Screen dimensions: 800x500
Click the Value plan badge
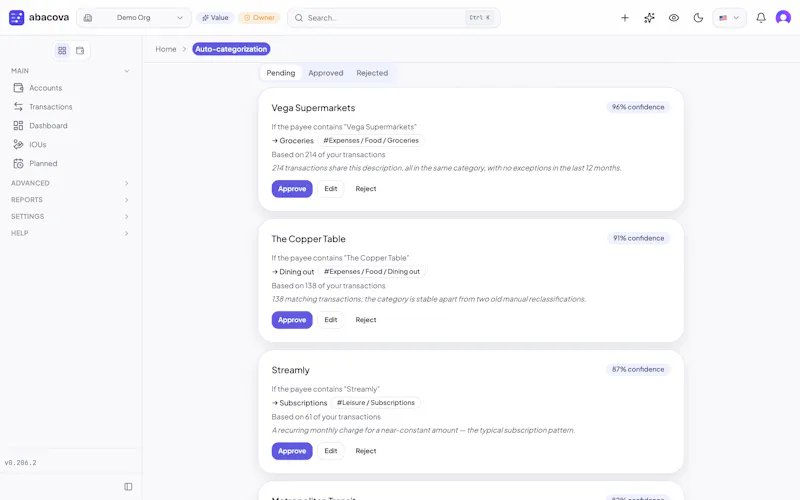pyautogui.click(x=215, y=18)
